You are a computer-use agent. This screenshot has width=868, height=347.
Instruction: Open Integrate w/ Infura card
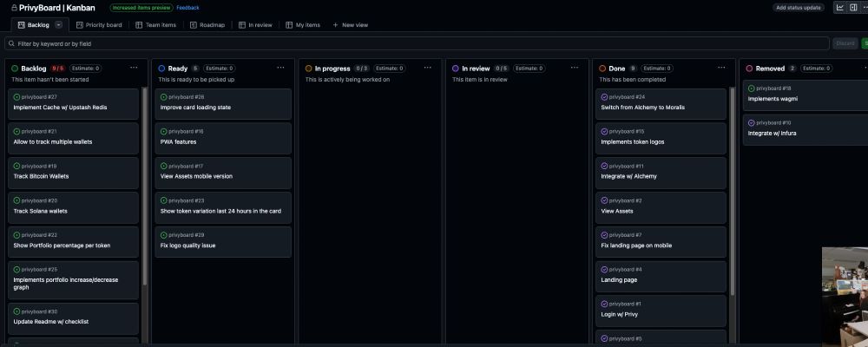click(806, 129)
